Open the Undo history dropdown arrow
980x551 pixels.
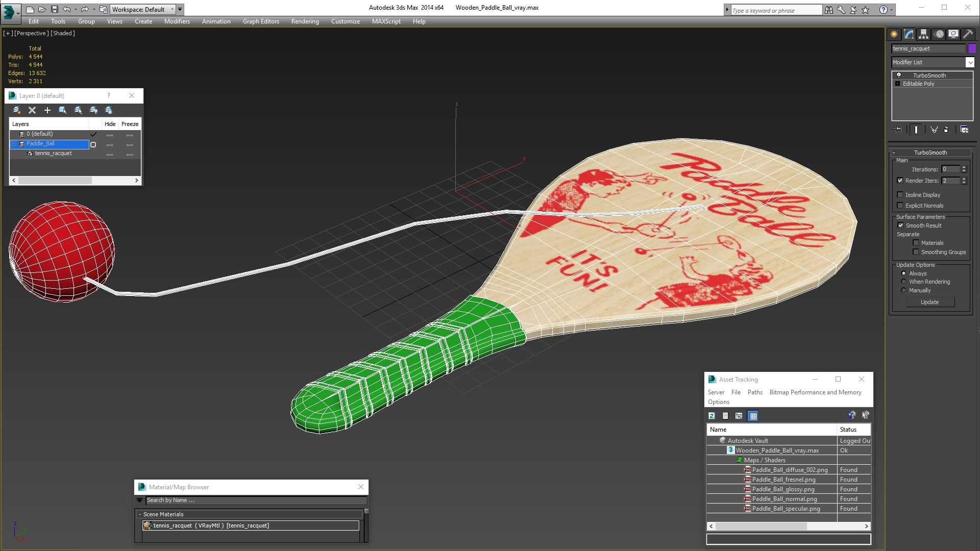tap(76, 9)
